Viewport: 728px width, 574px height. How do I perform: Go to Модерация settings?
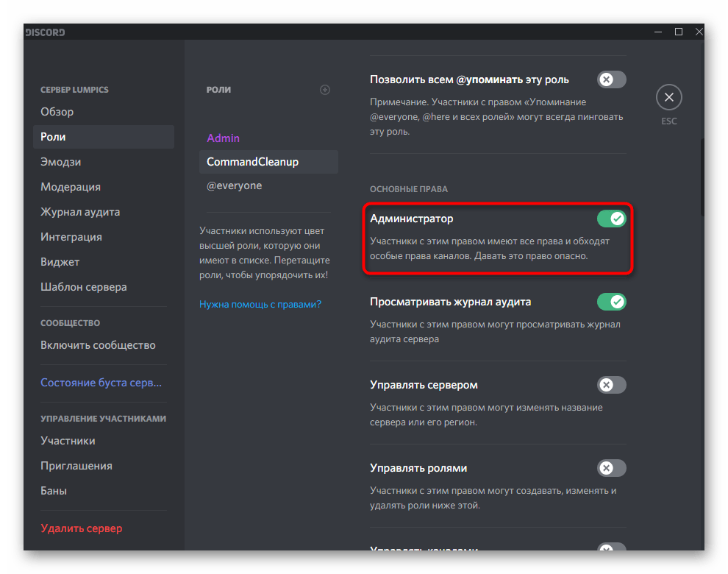click(x=104, y=187)
